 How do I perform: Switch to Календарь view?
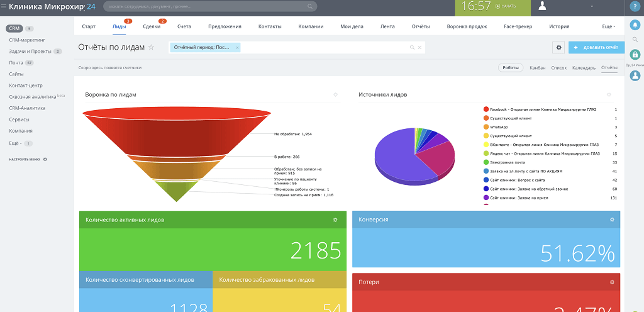(x=584, y=68)
